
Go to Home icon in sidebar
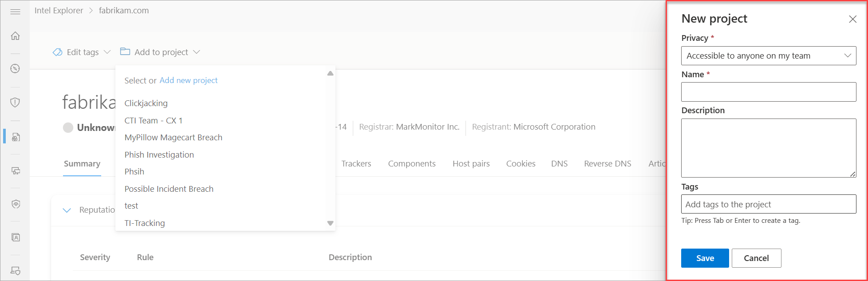15,36
